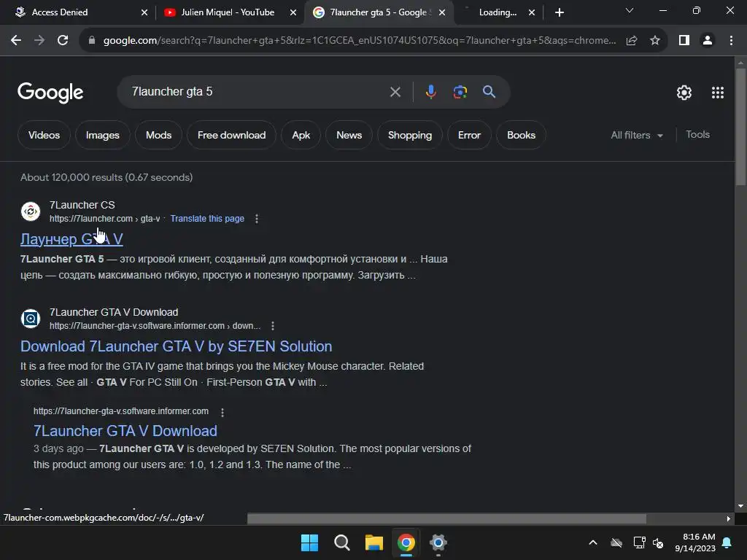Open the 7Launcher GTA V Download link
Screen dimensions: 747x560
pos(125,431)
